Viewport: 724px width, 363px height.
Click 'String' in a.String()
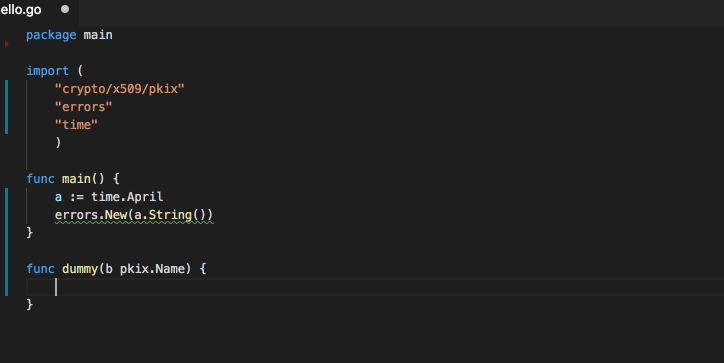pos(170,215)
